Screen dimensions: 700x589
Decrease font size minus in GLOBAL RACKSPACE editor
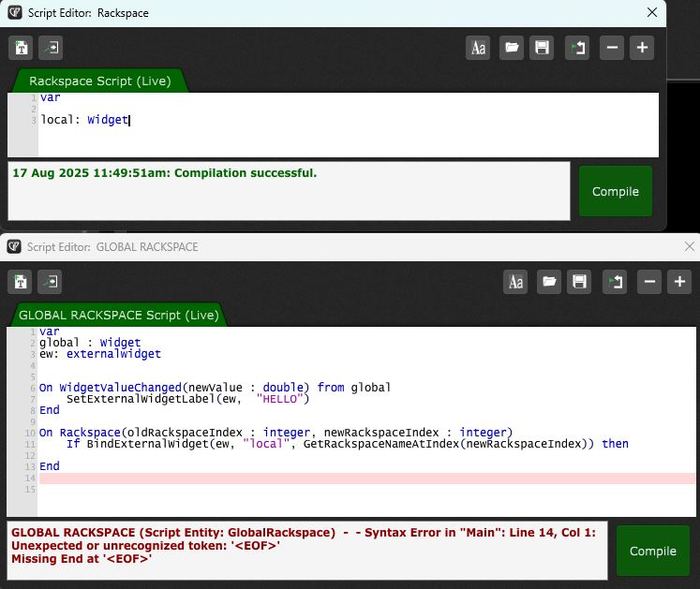(x=649, y=282)
